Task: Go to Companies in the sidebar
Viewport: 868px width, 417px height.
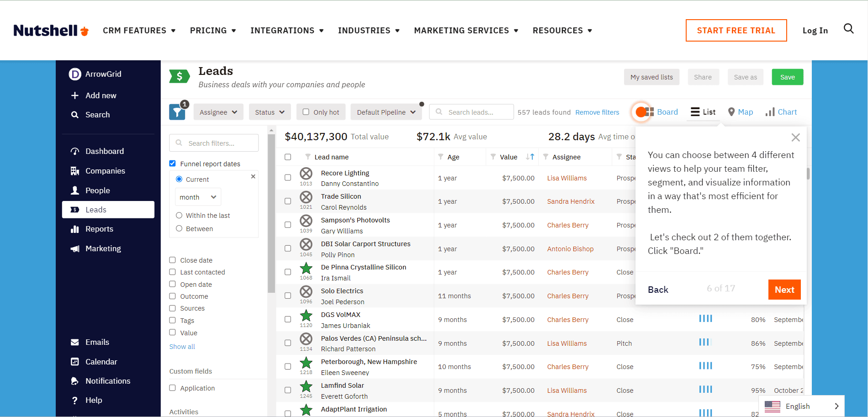Action: (105, 171)
